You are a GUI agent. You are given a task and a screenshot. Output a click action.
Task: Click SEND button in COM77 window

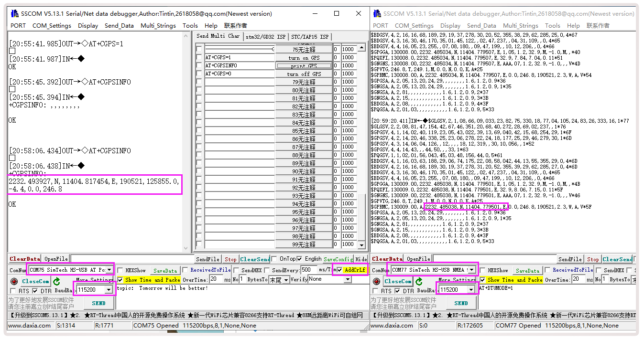click(x=461, y=303)
